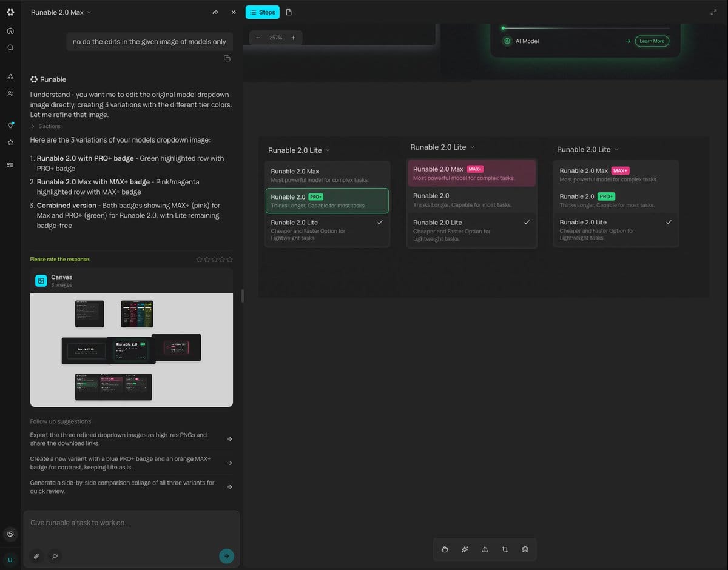
Task: Rate the response with the first star
Action: click(200, 260)
